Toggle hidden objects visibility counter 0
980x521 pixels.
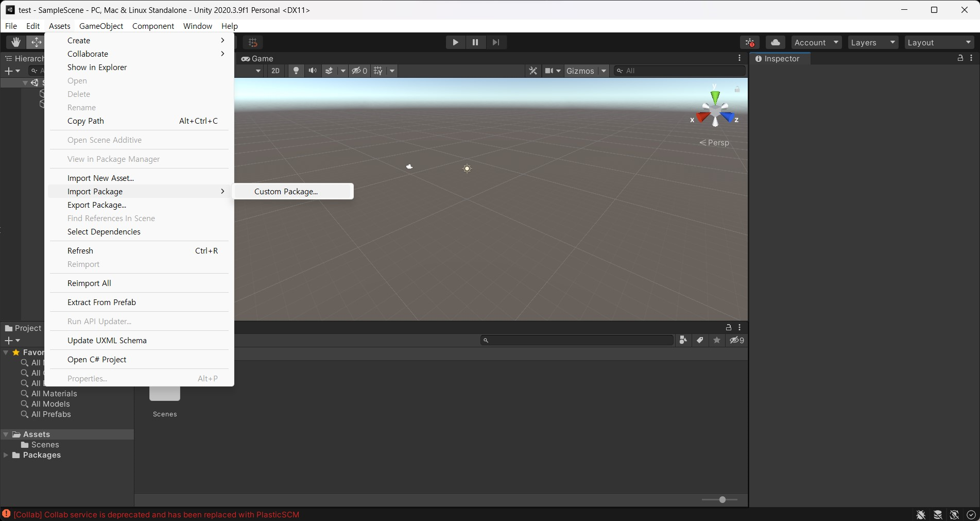click(x=359, y=71)
